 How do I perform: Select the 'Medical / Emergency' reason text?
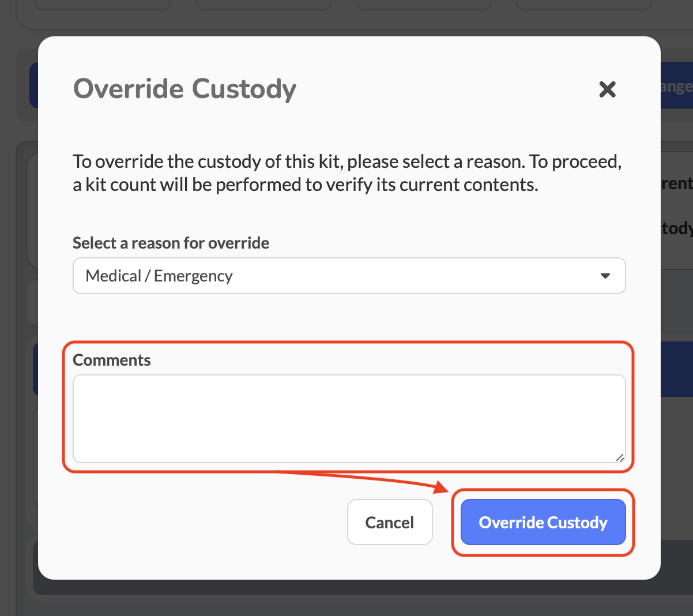click(x=159, y=276)
